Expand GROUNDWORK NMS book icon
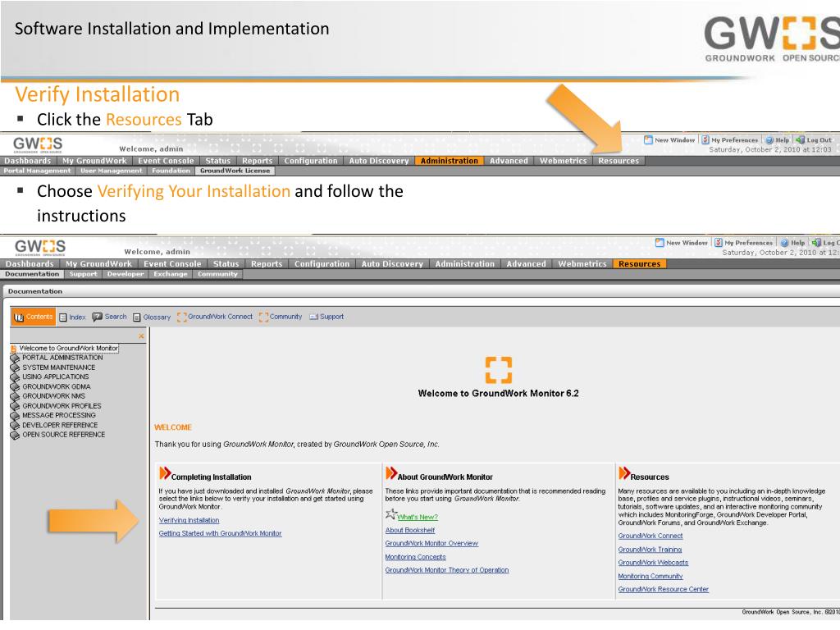840x630 pixels. [15, 396]
